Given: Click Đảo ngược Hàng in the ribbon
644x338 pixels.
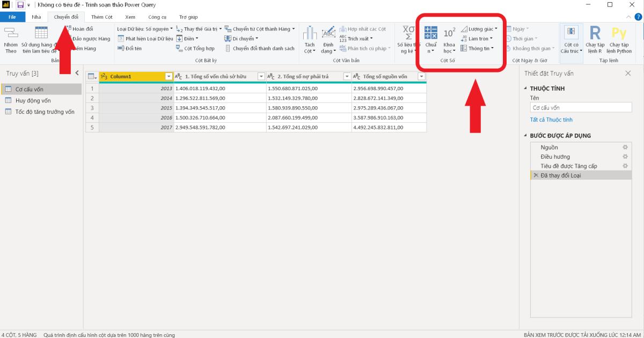Looking at the screenshot, I should pyautogui.click(x=91, y=39).
